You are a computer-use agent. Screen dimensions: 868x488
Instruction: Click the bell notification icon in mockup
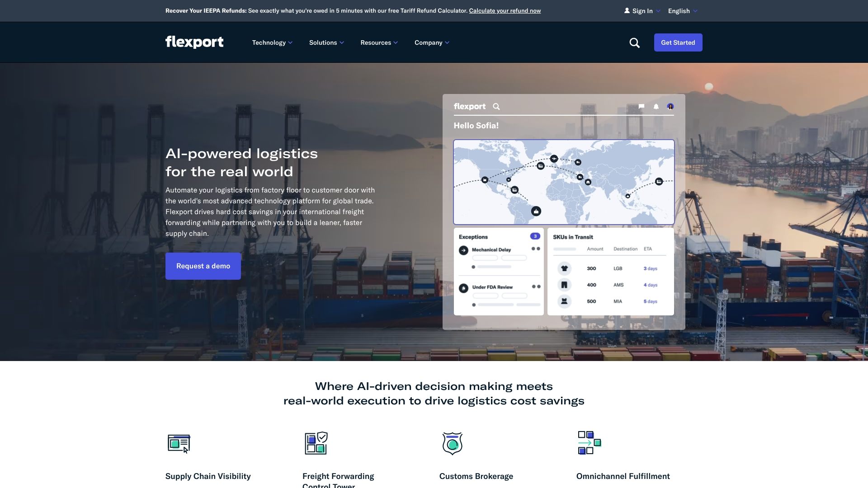pos(656,107)
